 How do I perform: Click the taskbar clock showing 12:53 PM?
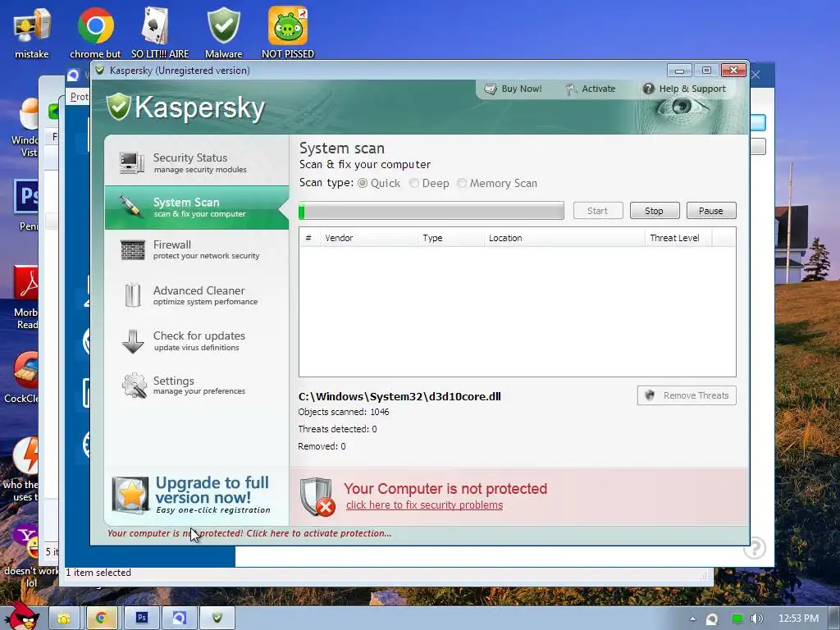(x=798, y=619)
